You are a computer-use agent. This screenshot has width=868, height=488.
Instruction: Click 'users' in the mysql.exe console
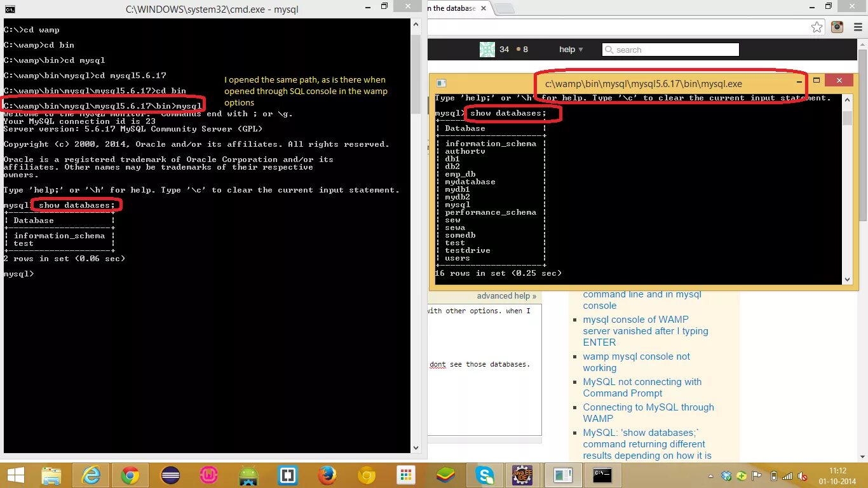point(458,258)
